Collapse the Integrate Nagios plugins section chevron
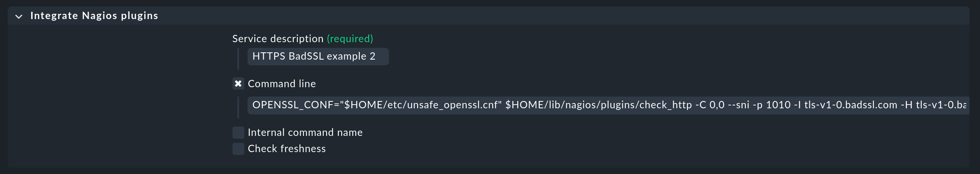The height and width of the screenshot is (174, 980). tap(19, 16)
